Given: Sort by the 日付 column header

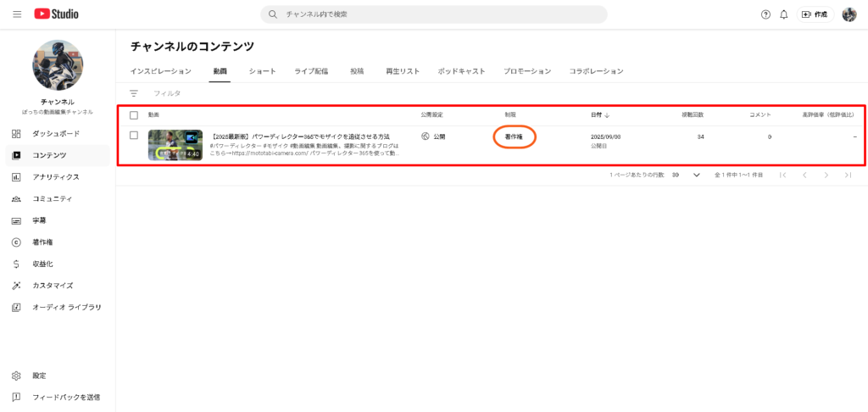Looking at the screenshot, I should (600, 114).
